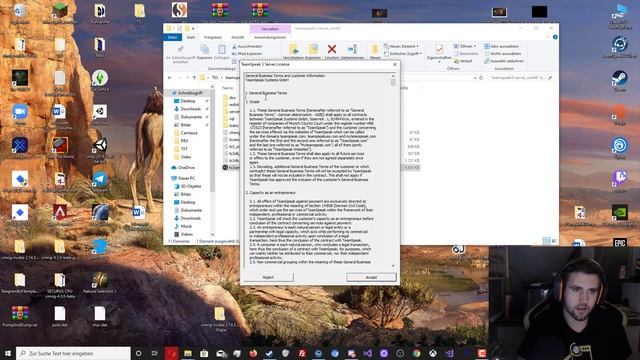Select the PumpAndDump.rar desktop file
Screen dimensions: 640x360
tap(20, 317)
